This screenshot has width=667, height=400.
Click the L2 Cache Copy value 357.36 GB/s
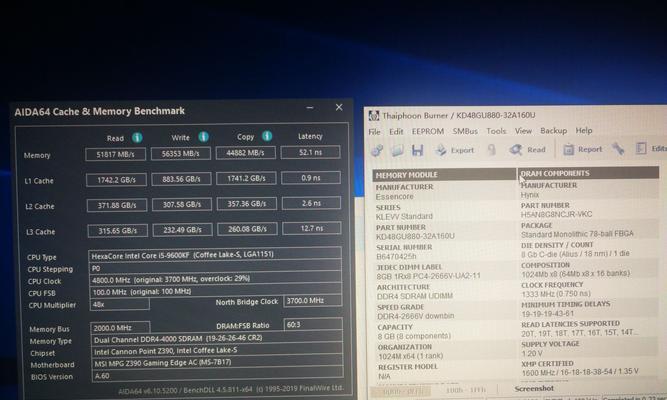(x=247, y=203)
